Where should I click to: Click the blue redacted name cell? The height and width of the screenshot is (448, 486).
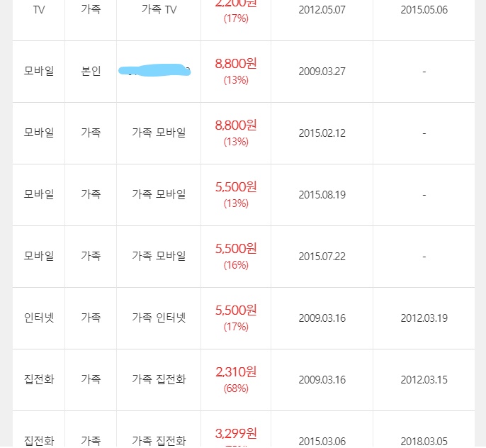[156, 72]
